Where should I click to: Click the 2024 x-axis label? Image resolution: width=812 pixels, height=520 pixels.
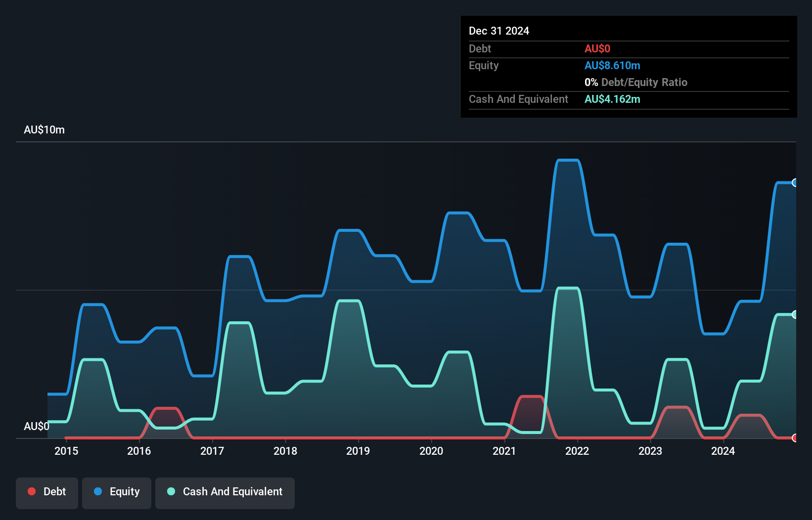click(723, 451)
